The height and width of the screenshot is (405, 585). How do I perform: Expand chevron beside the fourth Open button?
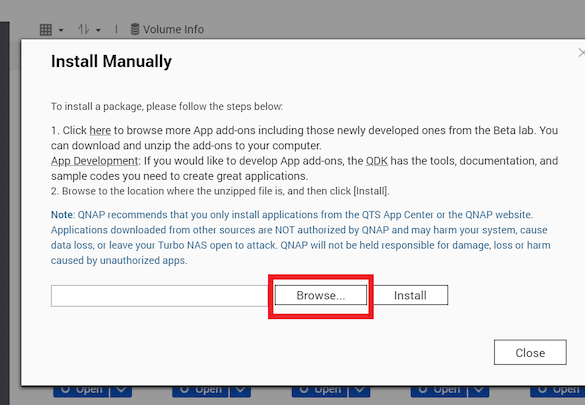point(479,391)
